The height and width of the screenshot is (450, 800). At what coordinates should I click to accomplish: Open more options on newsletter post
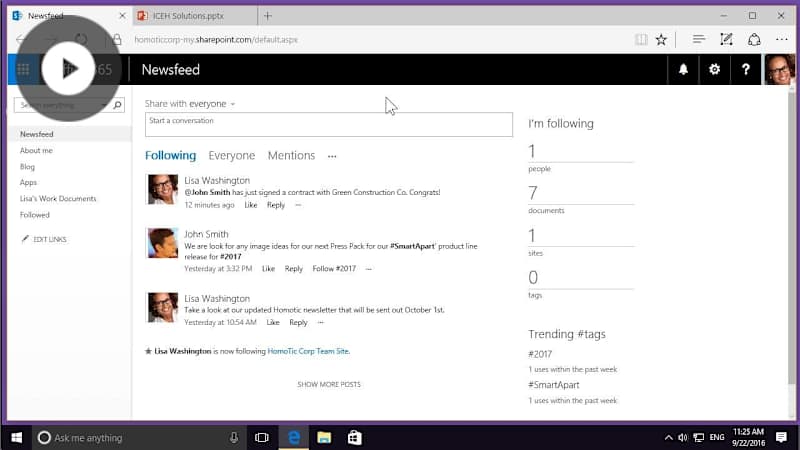[320, 322]
